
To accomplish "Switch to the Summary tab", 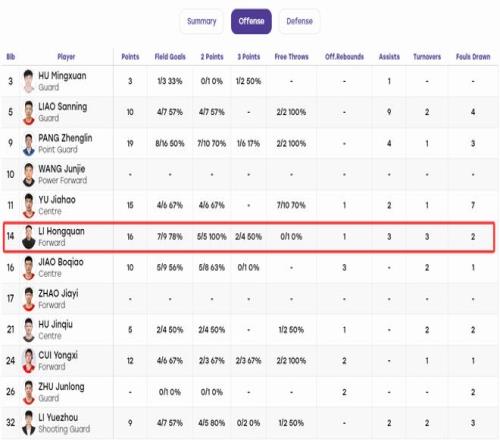I will coord(201,21).
